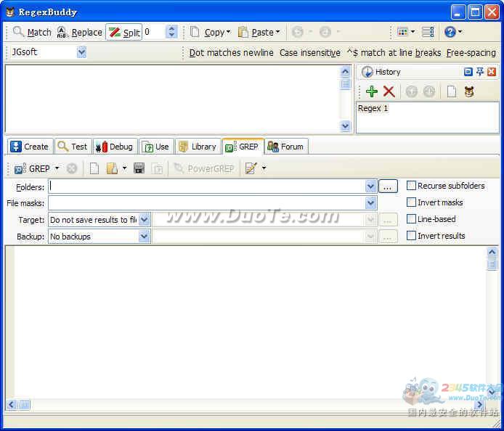Save GREP action with the floppy icon

[x=139, y=168]
